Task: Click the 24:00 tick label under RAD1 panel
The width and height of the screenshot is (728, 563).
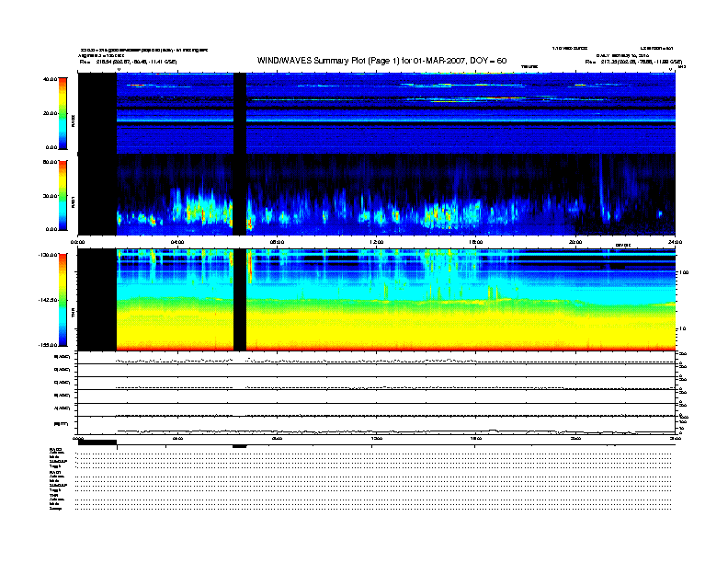Action: 675,242
